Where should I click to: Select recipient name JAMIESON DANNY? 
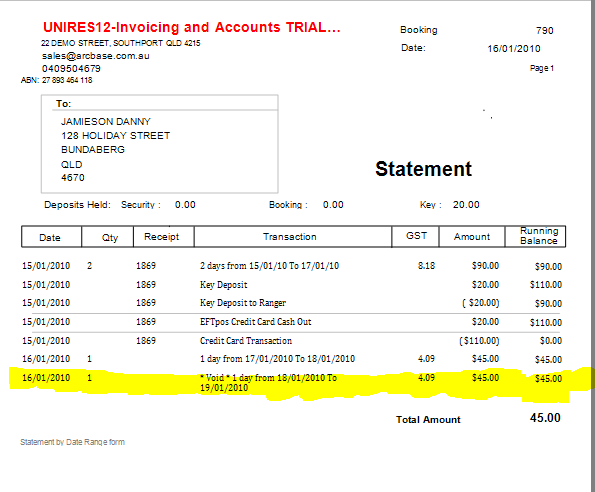[x=106, y=121]
